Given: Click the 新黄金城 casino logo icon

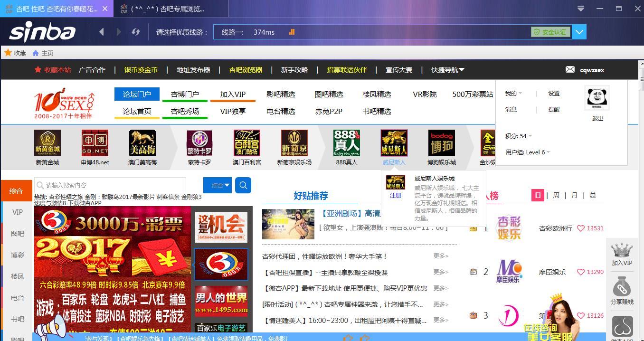Looking at the screenshot, I should pyautogui.click(x=47, y=143).
